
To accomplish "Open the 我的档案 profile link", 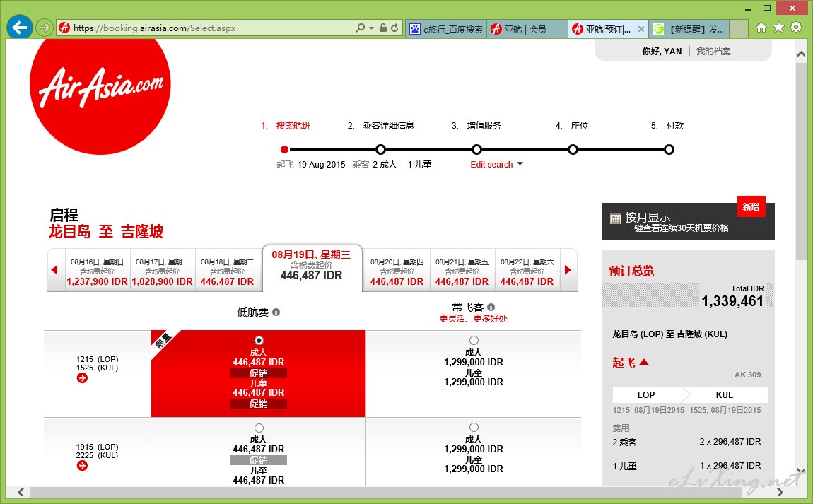I will [x=713, y=52].
